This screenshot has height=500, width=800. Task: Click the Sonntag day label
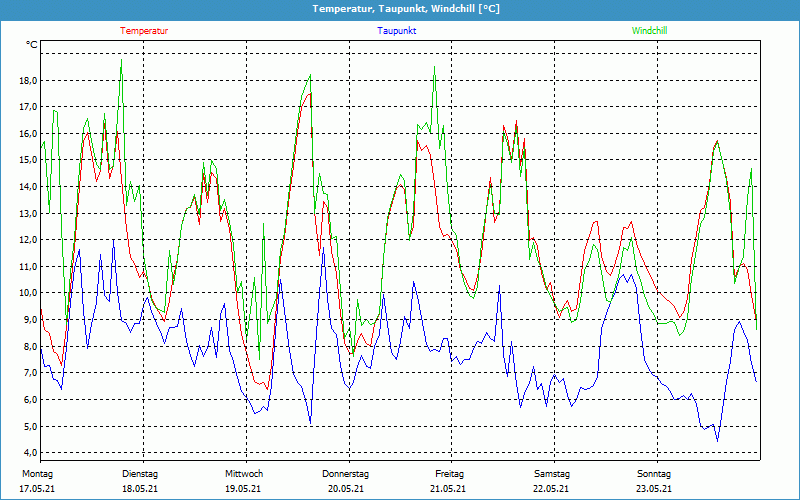(654, 474)
